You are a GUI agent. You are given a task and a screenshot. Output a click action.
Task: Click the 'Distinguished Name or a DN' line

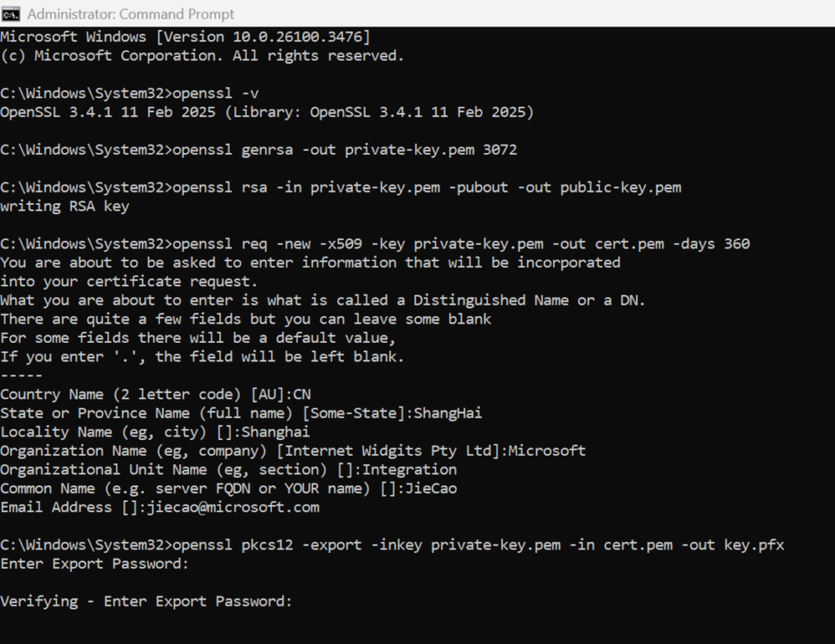323,300
